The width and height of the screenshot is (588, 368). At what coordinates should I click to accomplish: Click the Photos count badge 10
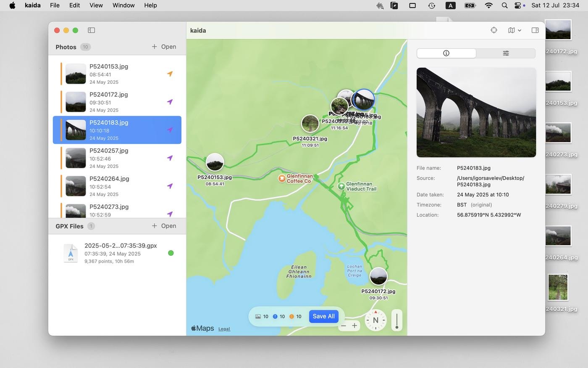point(85,47)
